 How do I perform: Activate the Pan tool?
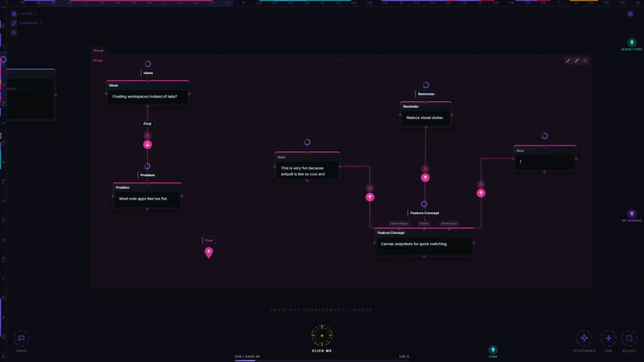[608, 338]
